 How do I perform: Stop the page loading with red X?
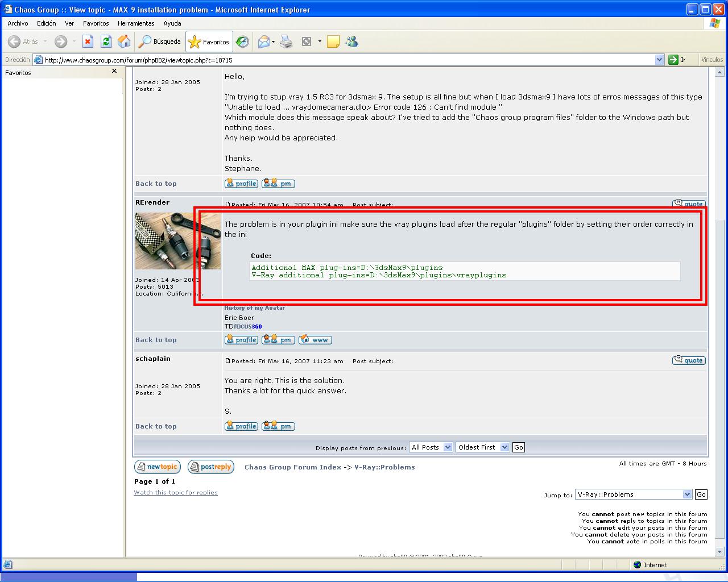tap(88, 41)
